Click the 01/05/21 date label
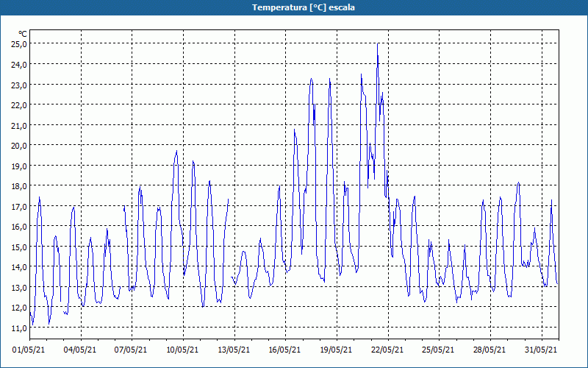This screenshot has width=588, height=368. pos(29,350)
